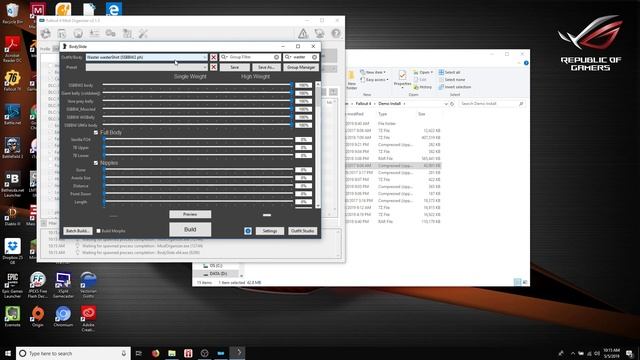
Task: Open the Origin desktop icon
Action: point(38,317)
